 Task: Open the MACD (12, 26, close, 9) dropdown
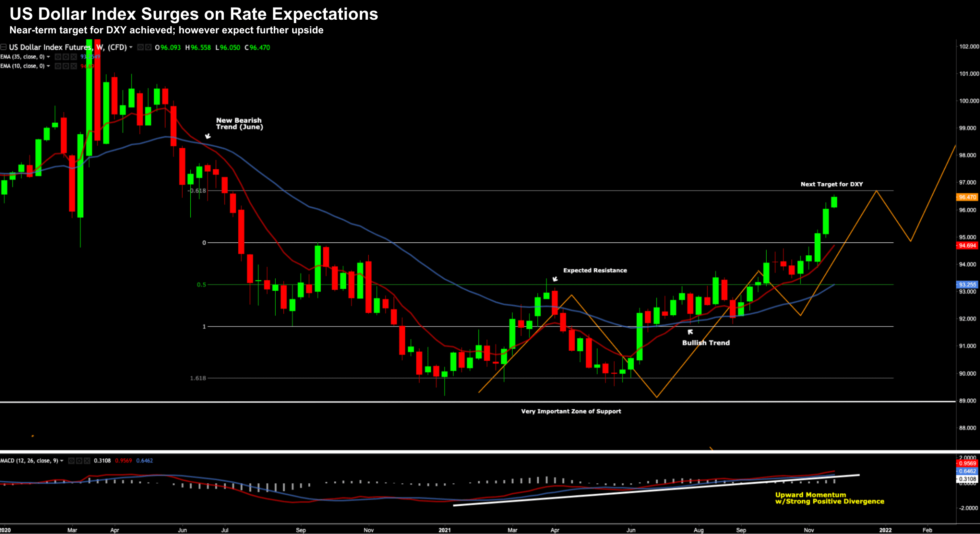point(62,461)
